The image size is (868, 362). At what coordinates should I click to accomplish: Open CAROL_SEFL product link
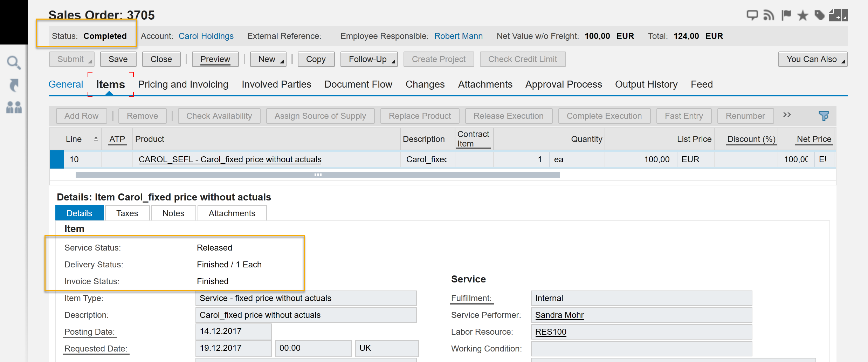tap(230, 159)
